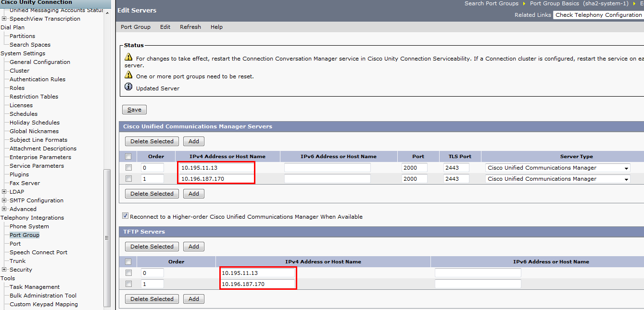Screen dimensions: 644x310
Task: Click the warning icon beside port groups reset
Action: coord(128,75)
